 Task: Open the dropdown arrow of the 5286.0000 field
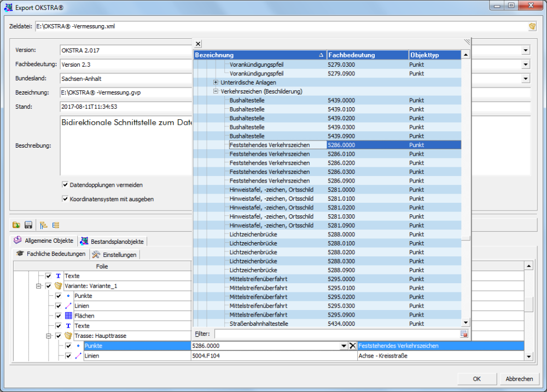(344, 346)
